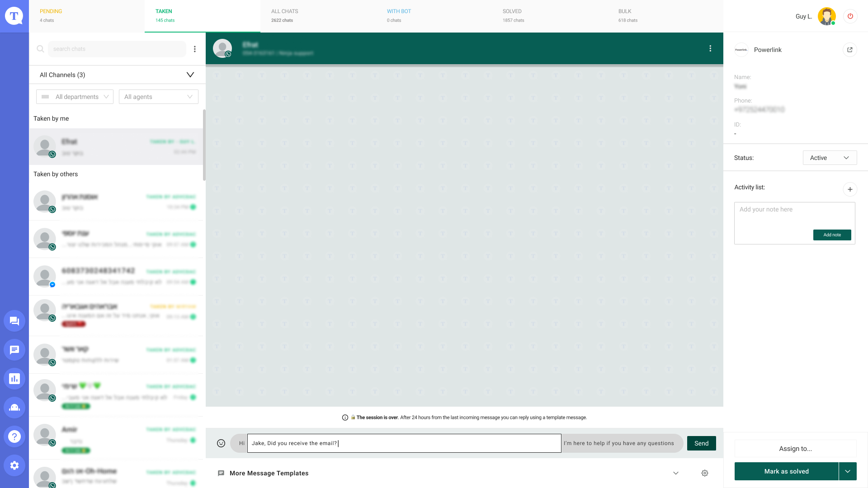The width and height of the screenshot is (868, 488).
Task: Open the analytics bar chart sidebar icon
Action: coord(14,379)
